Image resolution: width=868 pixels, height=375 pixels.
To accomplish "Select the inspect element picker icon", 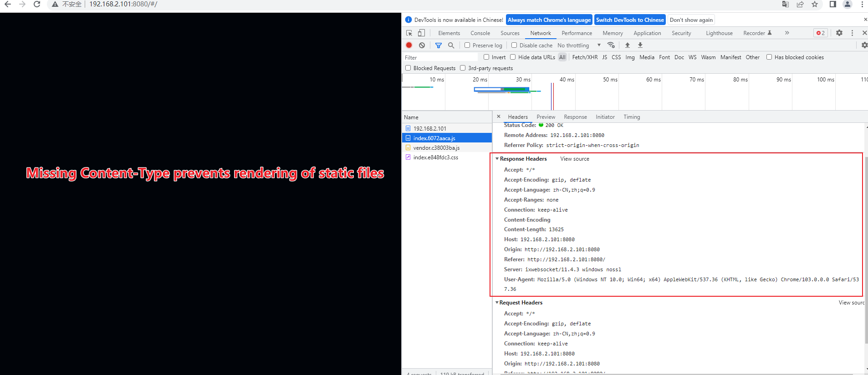I will click(409, 33).
